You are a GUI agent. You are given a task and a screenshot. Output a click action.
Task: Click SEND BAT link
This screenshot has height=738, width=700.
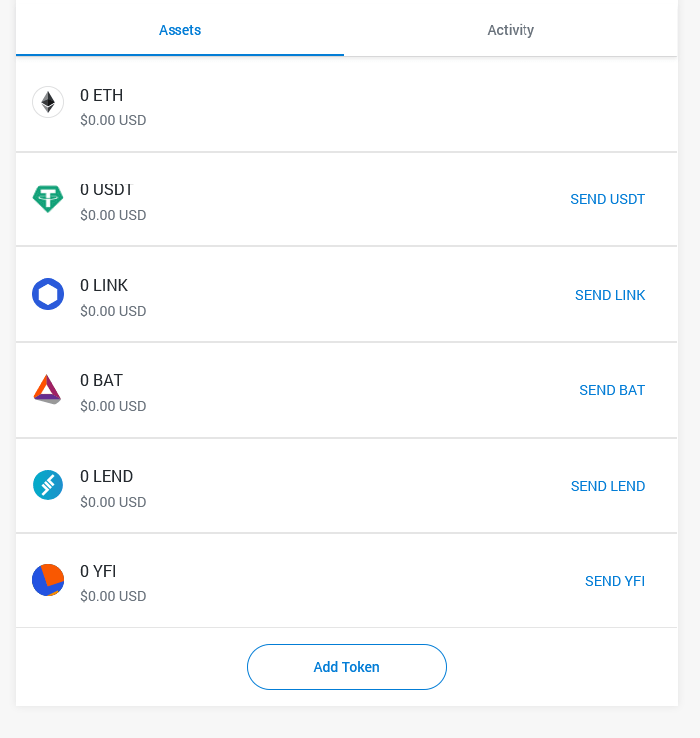pyautogui.click(x=612, y=390)
